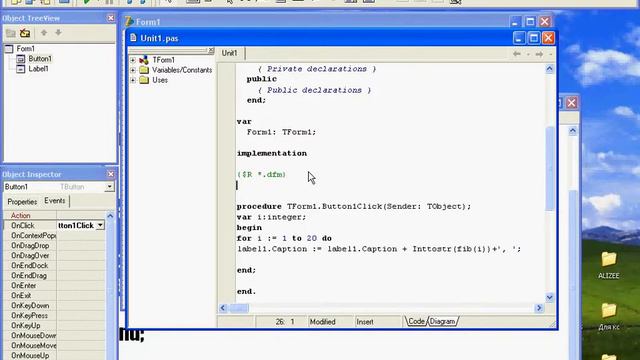Viewport: 640px width, 360px height.
Task: Close the background window behind the editor
Action: pos(571,103)
